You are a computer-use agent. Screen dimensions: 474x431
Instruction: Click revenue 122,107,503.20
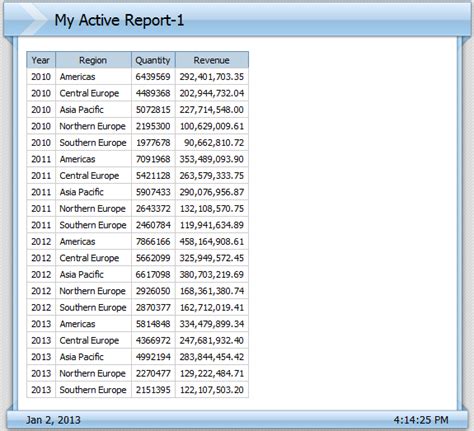click(x=212, y=390)
